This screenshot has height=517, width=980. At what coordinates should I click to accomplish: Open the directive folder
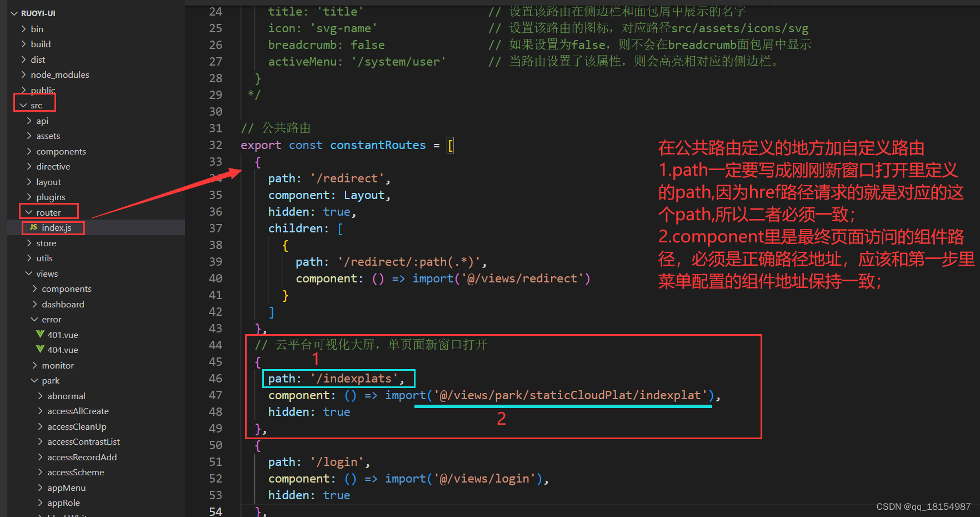53,166
